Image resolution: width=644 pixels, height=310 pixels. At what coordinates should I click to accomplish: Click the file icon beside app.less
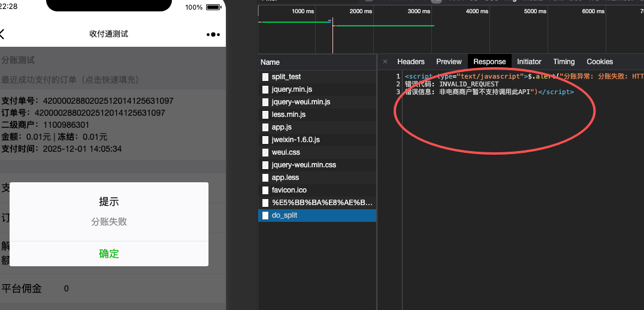[265, 177]
